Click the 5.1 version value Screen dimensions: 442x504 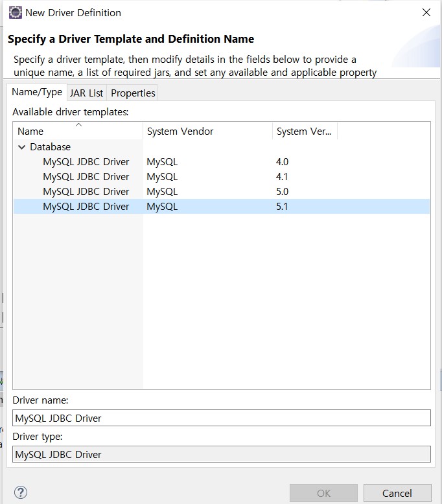point(281,207)
